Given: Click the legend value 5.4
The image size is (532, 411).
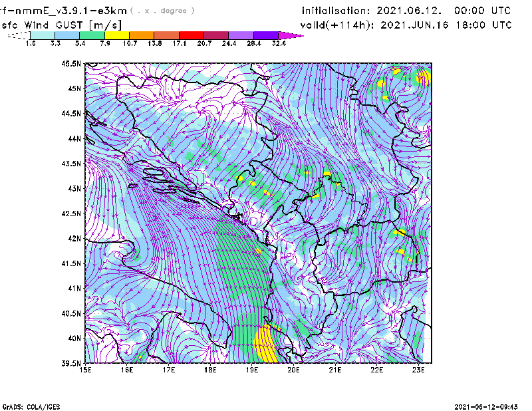Looking at the screenshot, I should coord(80,43).
